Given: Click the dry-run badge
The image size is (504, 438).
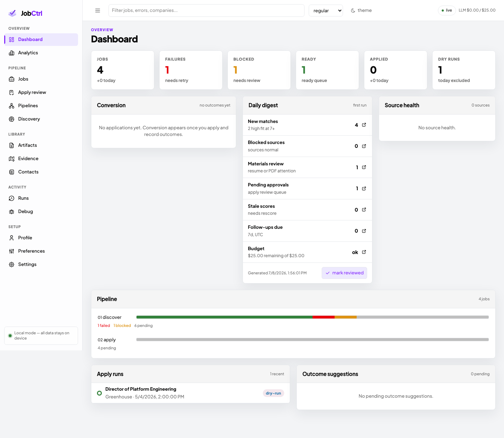Looking at the screenshot, I should point(273,393).
